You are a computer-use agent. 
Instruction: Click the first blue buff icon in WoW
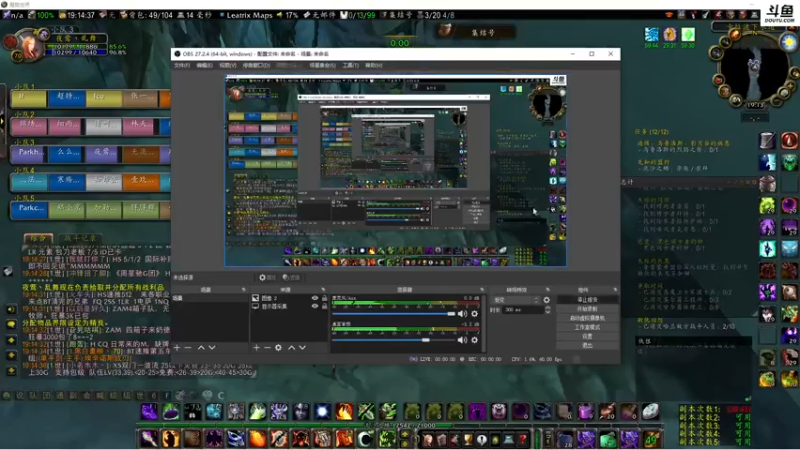tap(652, 34)
